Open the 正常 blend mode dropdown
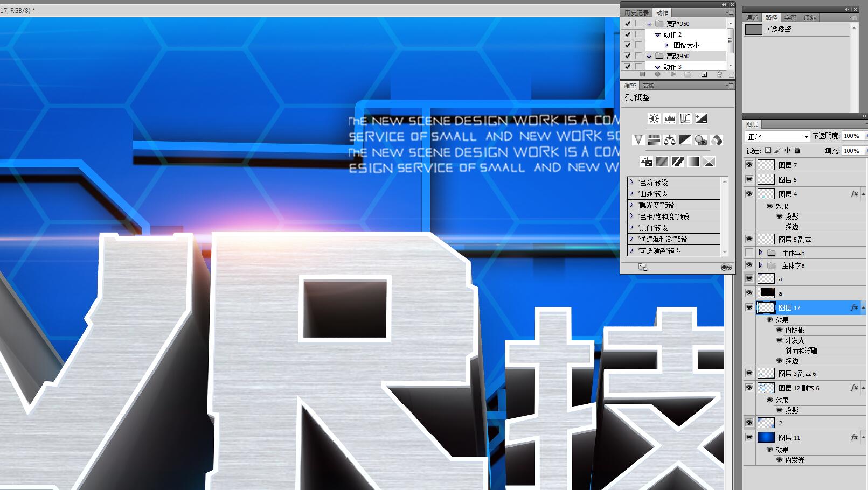Viewport: 868px width, 490px height. [x=777, y=136]
